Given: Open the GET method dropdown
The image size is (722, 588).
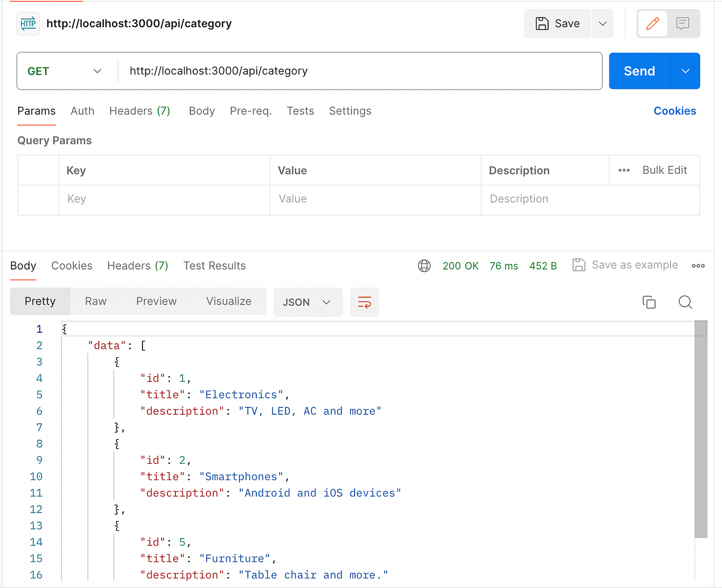Looking at the screenshot, I should click(x=65, y=71).
